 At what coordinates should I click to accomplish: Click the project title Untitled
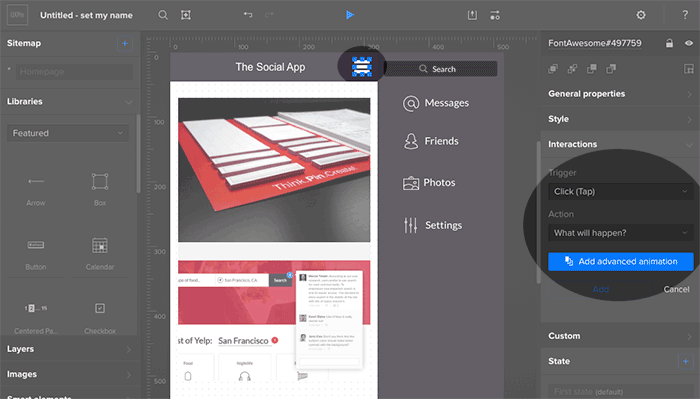(86, 15)
